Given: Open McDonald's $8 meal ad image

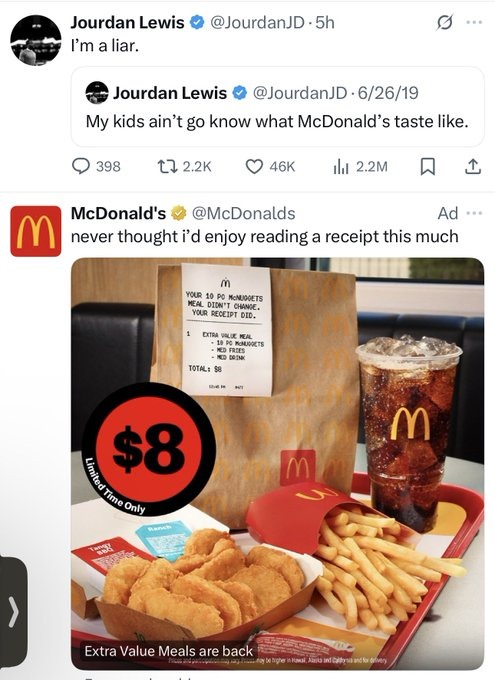Looking at the screenshot, I should 278,464.
